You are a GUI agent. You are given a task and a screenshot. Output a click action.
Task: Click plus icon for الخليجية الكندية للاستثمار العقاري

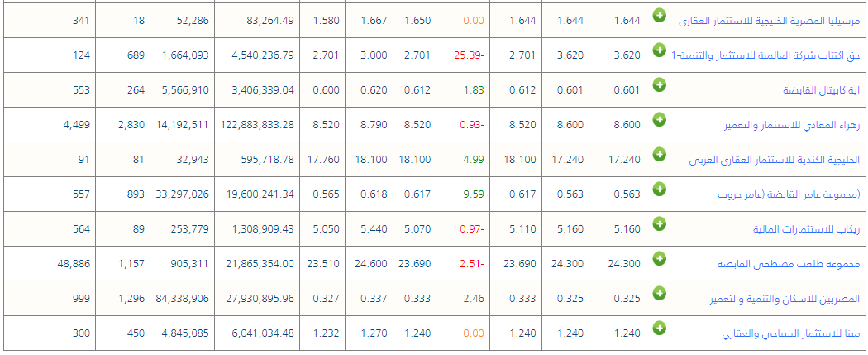(659, 154)
